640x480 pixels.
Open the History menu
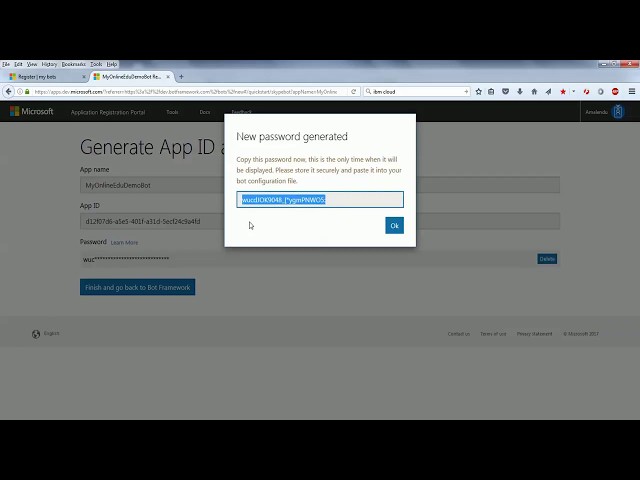(x=49, y=64)
